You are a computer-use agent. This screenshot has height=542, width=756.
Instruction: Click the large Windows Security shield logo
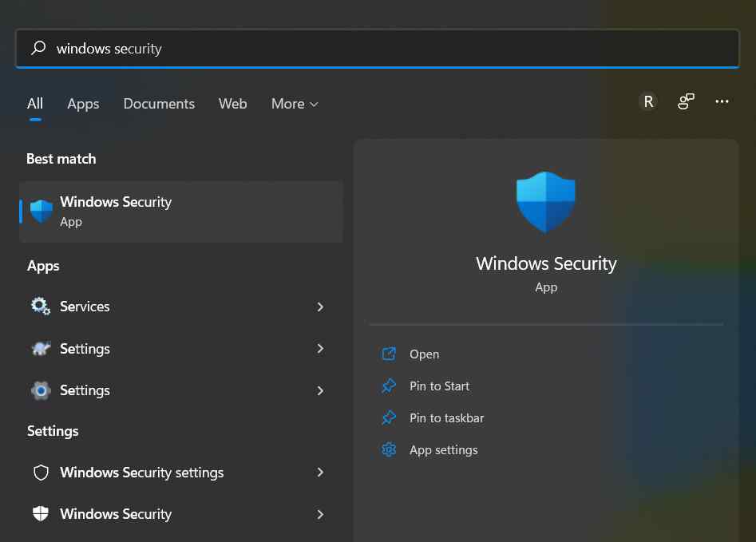[546, 202]
